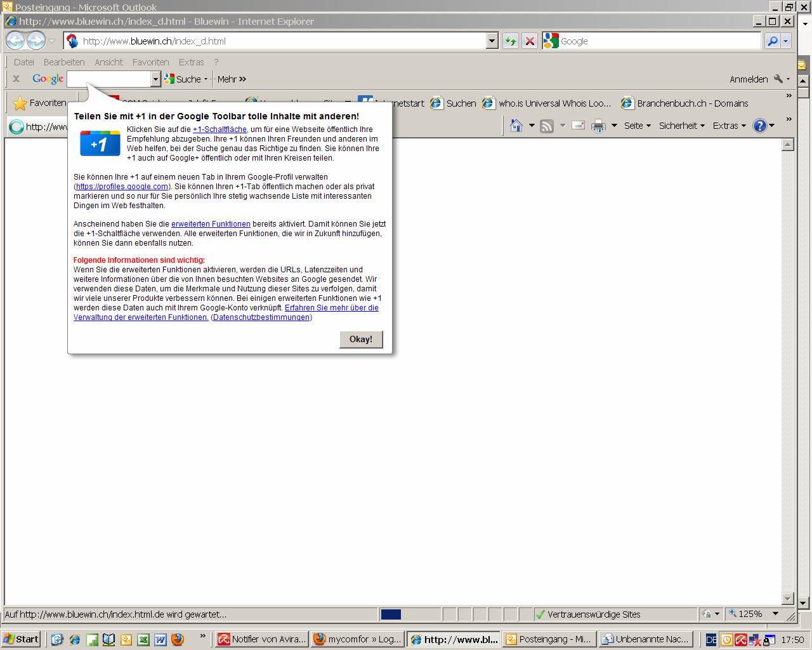Expand the Google Toolbar search box dropdown
812x650 pixels.
[155, 79]
